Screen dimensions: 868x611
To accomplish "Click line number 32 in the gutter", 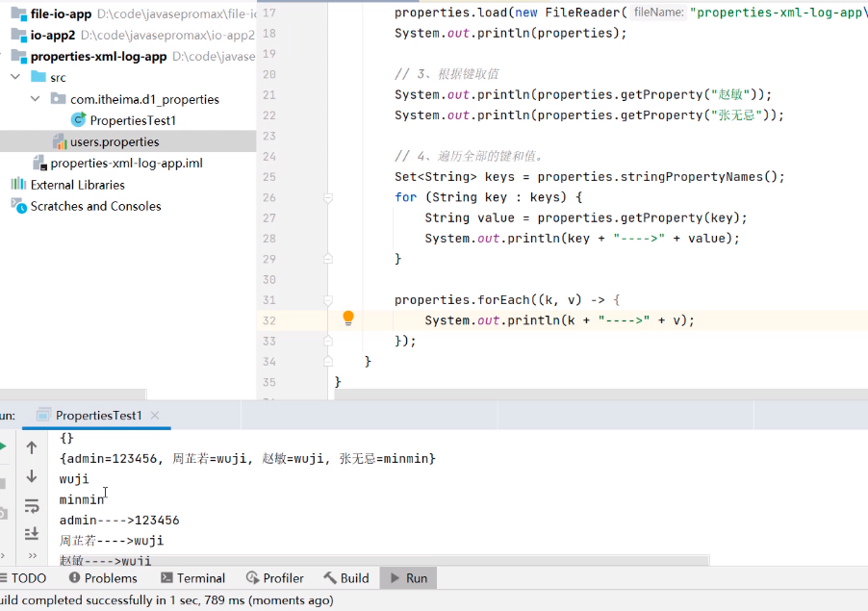I will 269,320.
